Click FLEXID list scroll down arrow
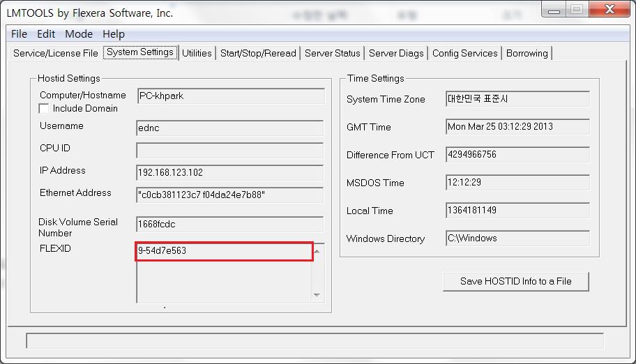Screen dimensions: 636x364 pyautogui.click(x=317, y=295)
